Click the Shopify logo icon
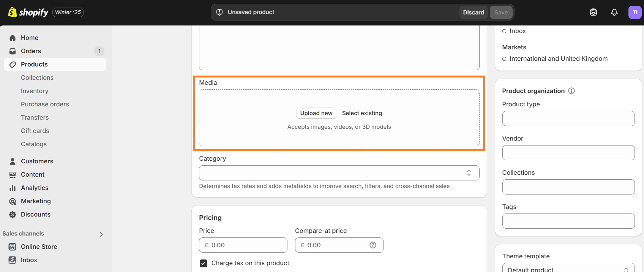 [13, 12]
